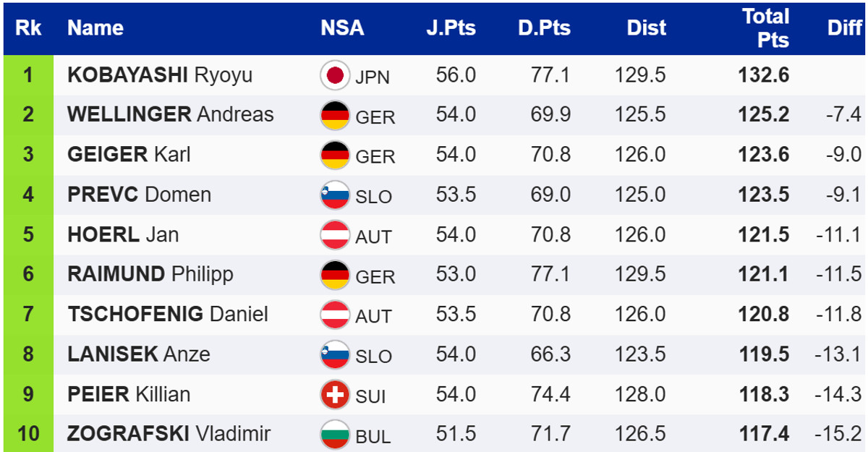Open ZOGRAFSKI Vladimir profile link
This screenshot has height=452, width=868.
pos(169,434)
